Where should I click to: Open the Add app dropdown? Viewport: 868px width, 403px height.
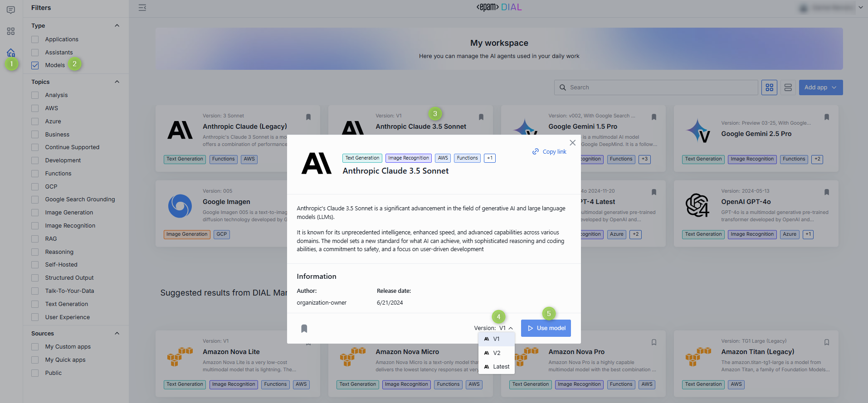[821, 87]
